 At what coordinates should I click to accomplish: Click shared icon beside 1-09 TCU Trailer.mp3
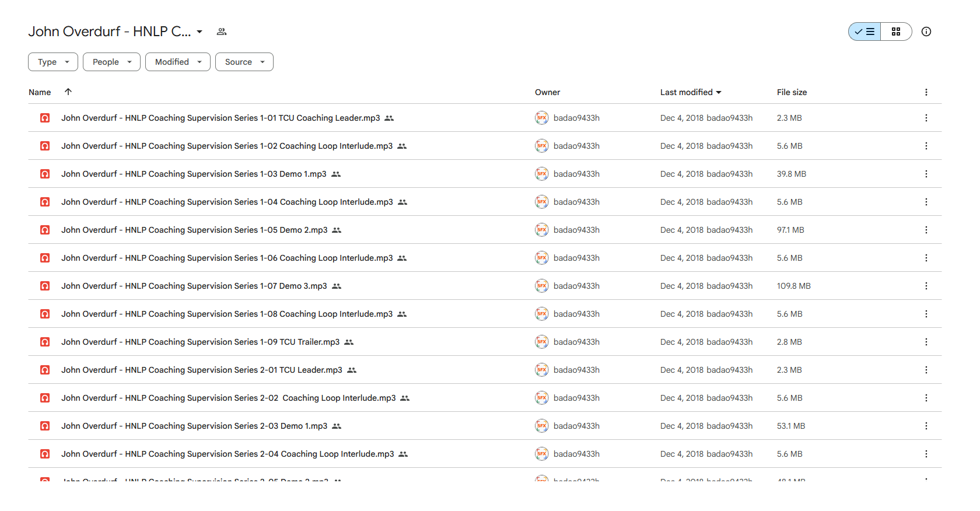point(349,342)
